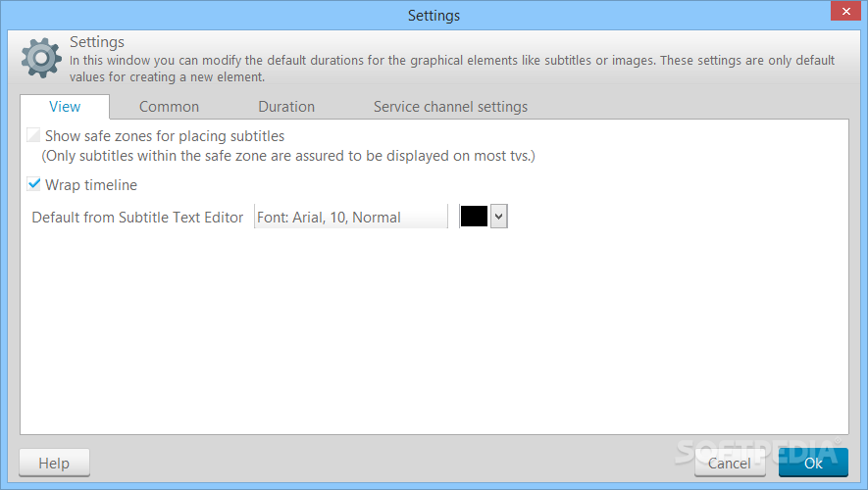This screenshot has width=868, height=490.
Task: Open the Common tab
Action: click(169, 107)
